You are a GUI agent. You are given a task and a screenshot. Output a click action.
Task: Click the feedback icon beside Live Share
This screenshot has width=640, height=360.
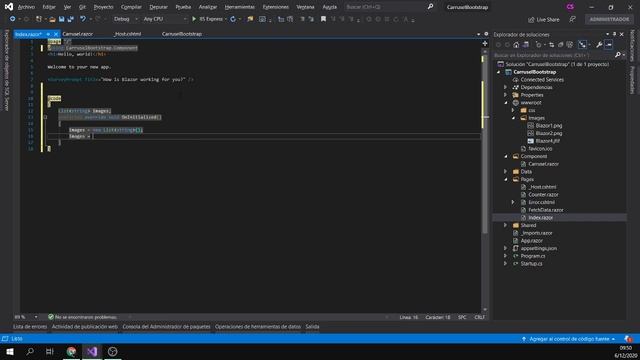573,20
